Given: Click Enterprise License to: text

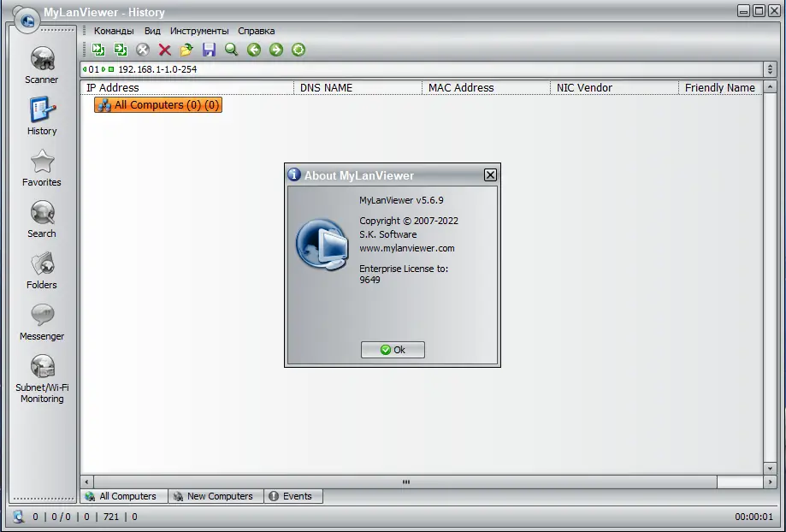Looking at the screenshot, I should coord(404,269).
